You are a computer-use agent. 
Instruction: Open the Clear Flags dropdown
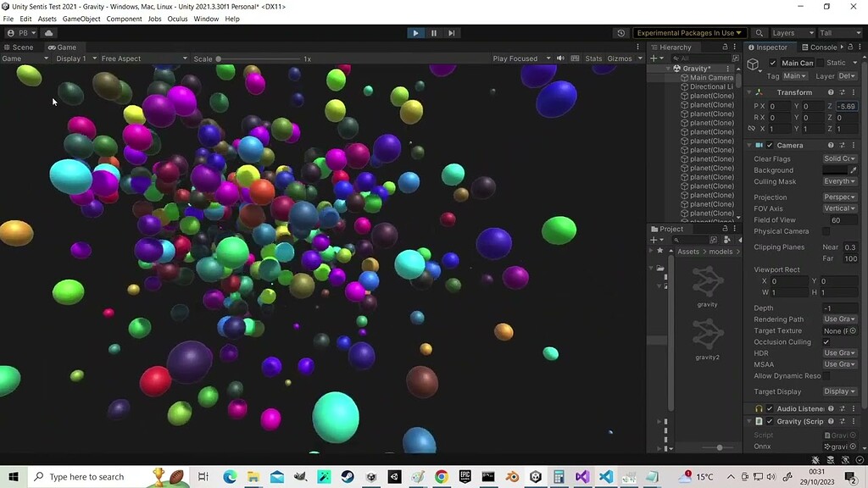[x=838, y=158]
